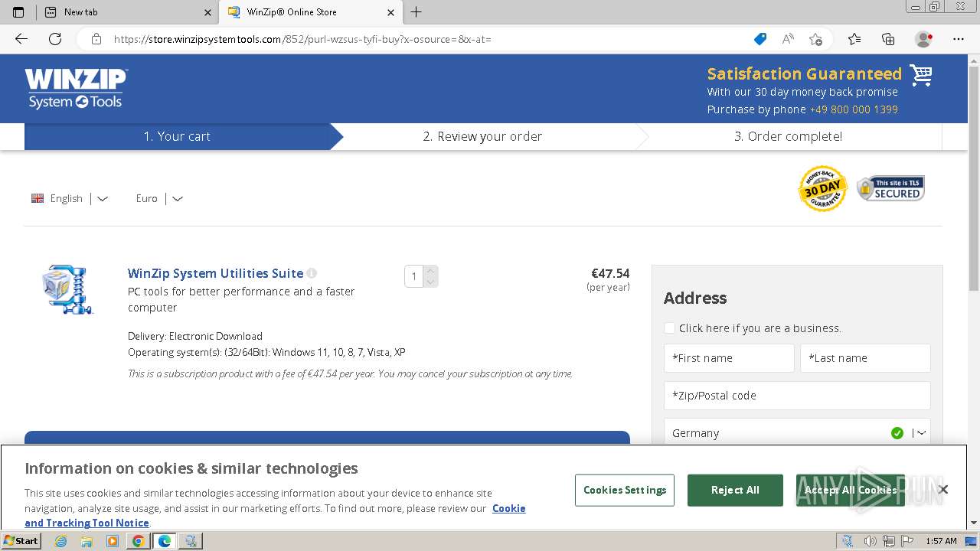The height and width of the screenshot is (551, 980).
Task: Click the info icon beside WinZip System Utilities Suite
Action: (312, 273)
